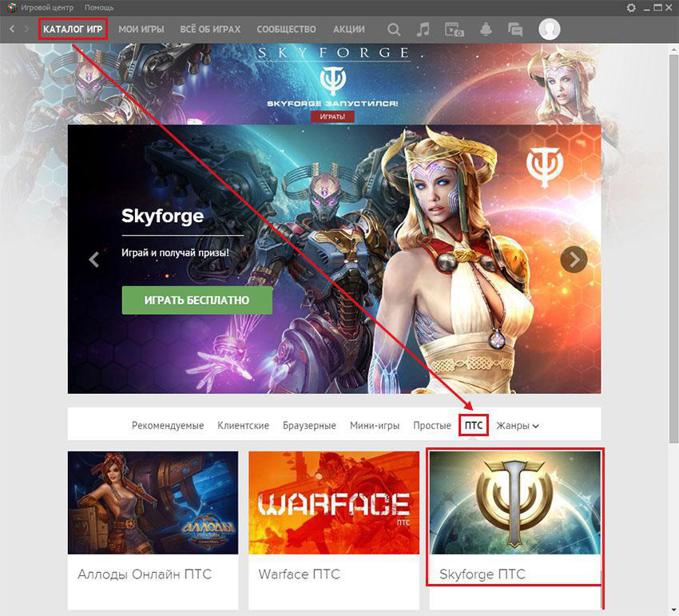
Task: Open the Аллоды Онлайн ПТС thumbnail
Action: tap(153, 503)
